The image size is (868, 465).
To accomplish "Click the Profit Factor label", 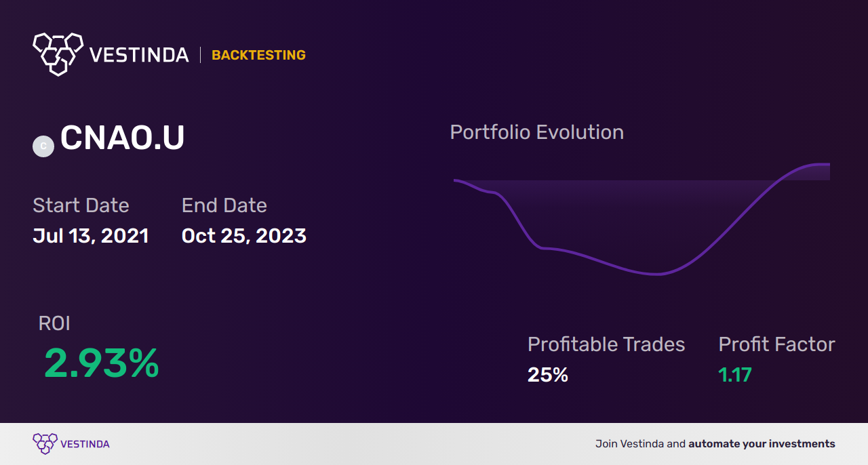I will point(776,344).
